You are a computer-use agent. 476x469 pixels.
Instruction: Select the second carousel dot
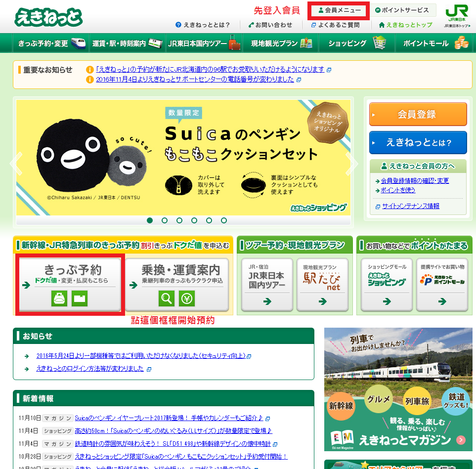tap(165, 220)
